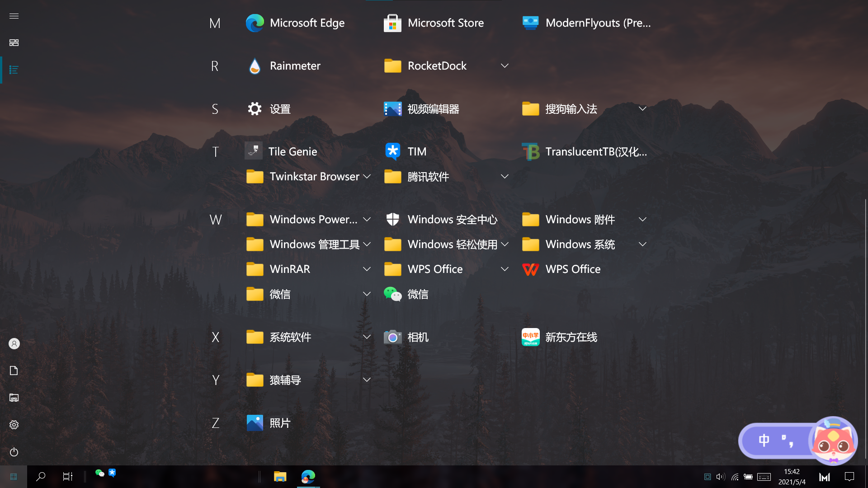Open Documents from the Start sidebar
Image resolution: width=868 pixels, height=488 pixels.
click(14, 371)
